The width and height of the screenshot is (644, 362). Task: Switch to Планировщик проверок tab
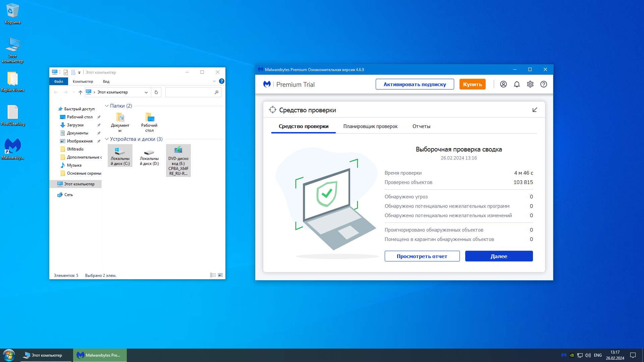point(370,126)
